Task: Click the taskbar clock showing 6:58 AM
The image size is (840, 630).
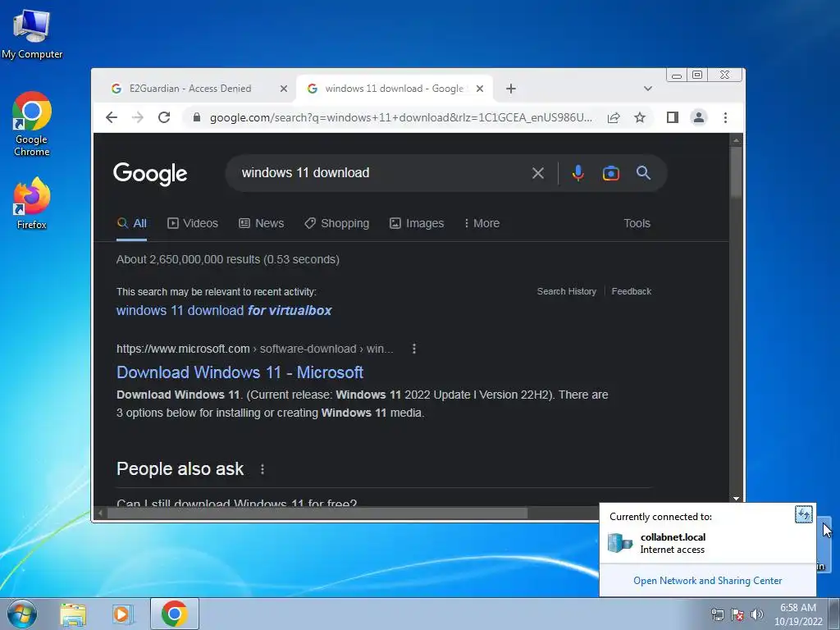Action: tap(797, 614)
